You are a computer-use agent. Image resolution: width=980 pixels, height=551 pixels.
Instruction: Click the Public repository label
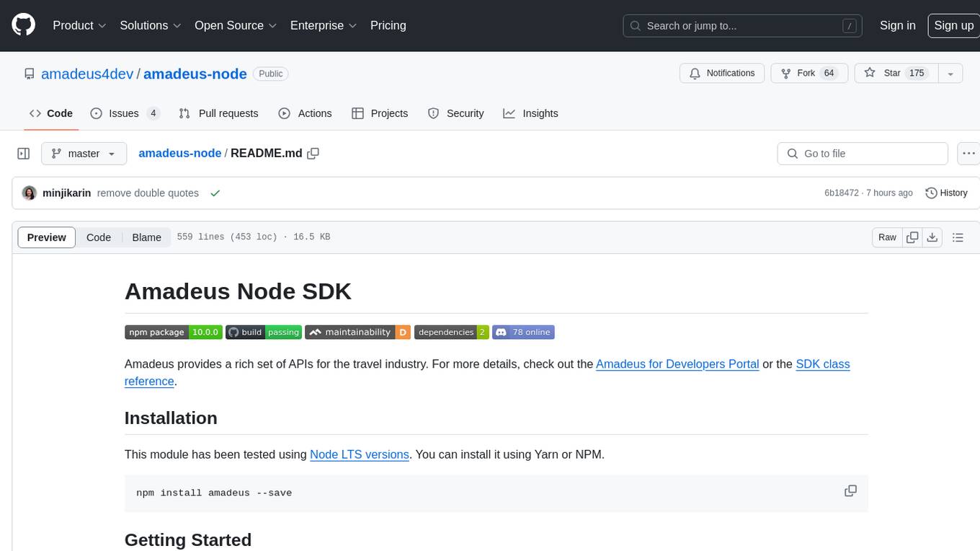pos(271,74)
